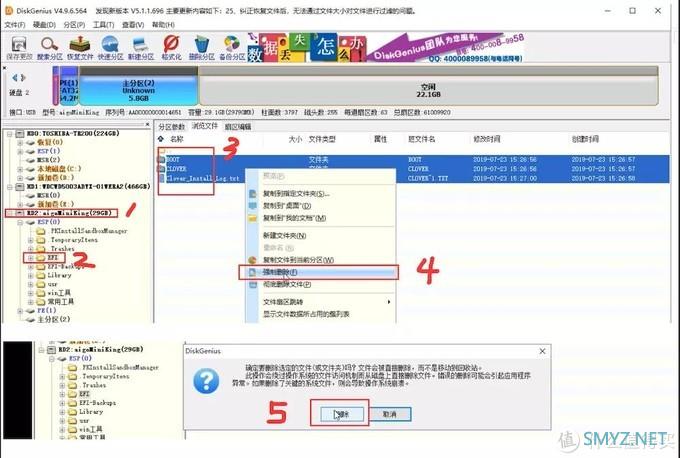Expand Library folder in main window tree
The width and height of the screenshot is (680, 458).
pyautogui.click(x=30, y=275)
